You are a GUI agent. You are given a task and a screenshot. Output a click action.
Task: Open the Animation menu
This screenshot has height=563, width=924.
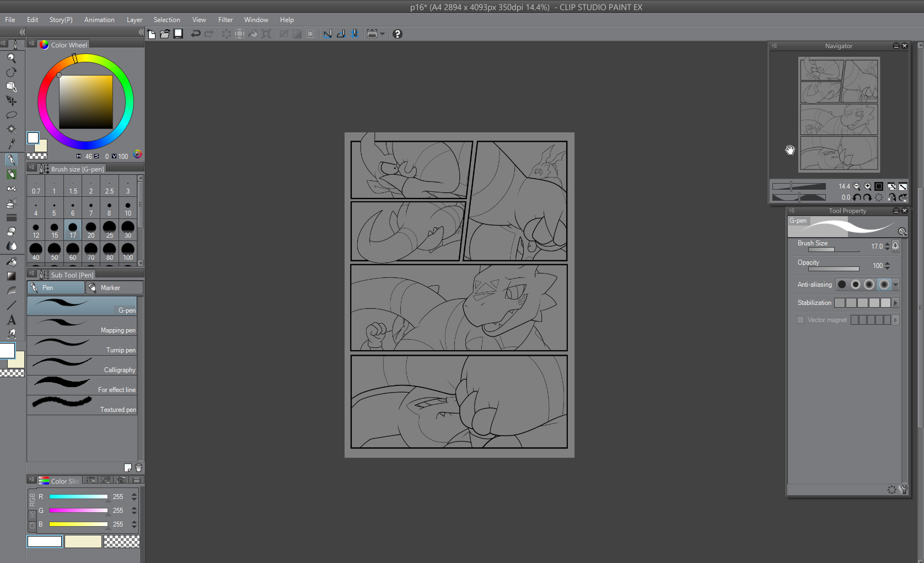tap(99, 20)
